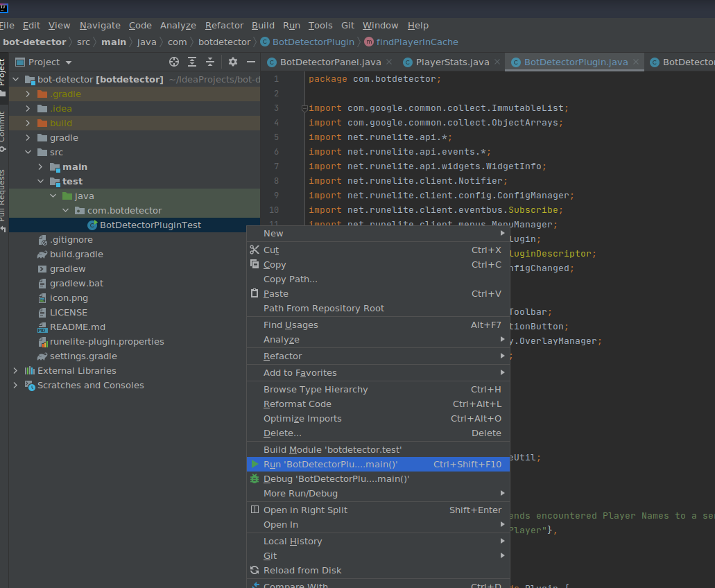Open the Commit tool window sidebar

coord(3,131)
